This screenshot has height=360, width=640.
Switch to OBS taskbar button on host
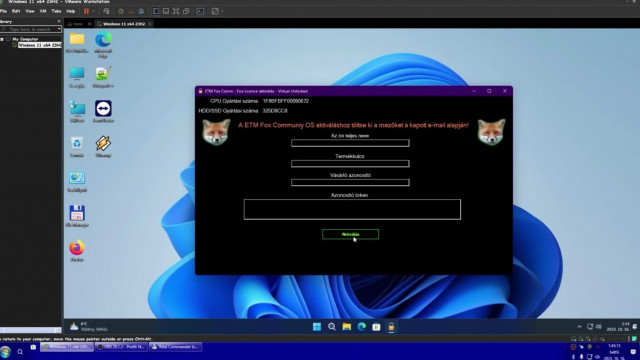click(x=121, y=347)
